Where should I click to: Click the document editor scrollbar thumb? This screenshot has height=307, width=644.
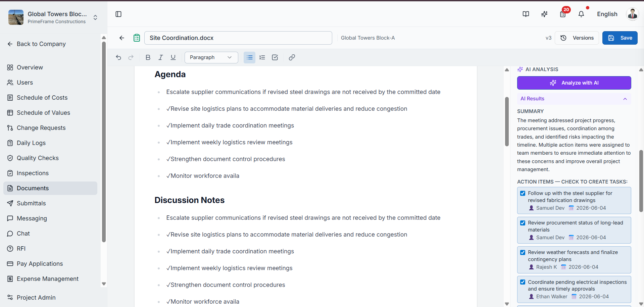pyautogui.click(x=507, y=121)
